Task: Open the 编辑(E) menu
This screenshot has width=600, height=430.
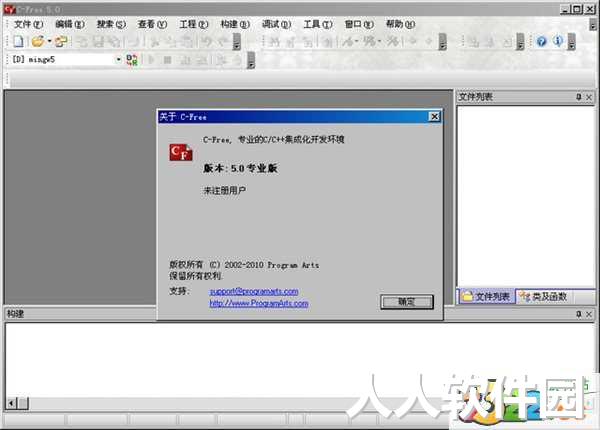Action: (70, 24)
